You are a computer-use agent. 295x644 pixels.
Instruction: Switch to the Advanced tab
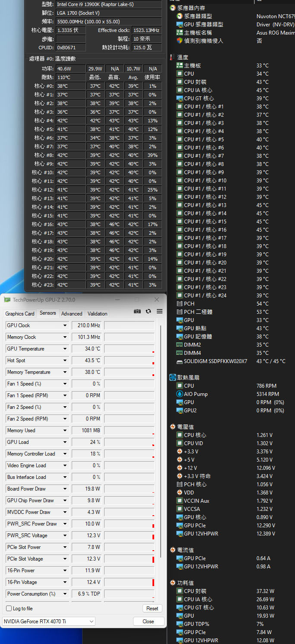[x=72, y=314]
